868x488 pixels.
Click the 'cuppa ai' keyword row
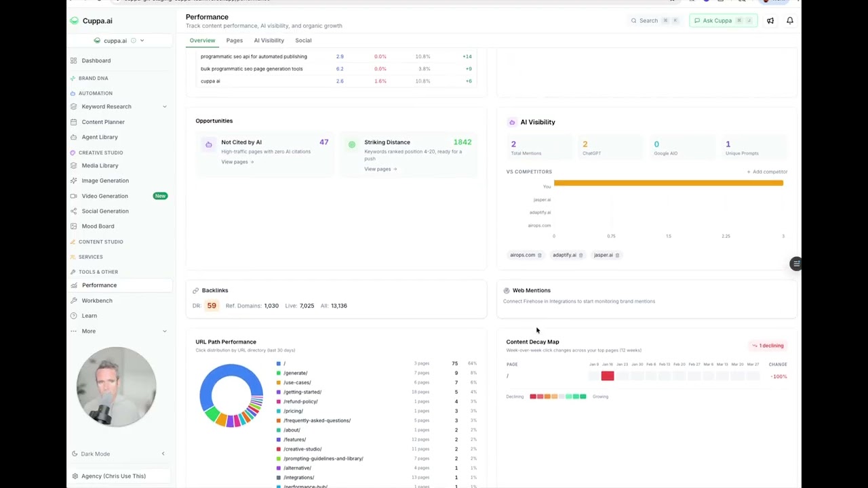pyautogui.click(x=336, y=81)
